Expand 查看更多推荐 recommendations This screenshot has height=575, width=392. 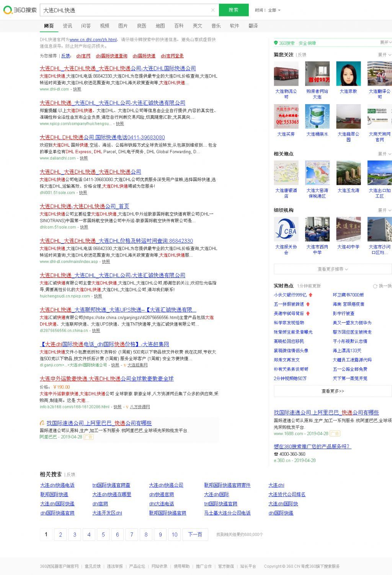333,269
